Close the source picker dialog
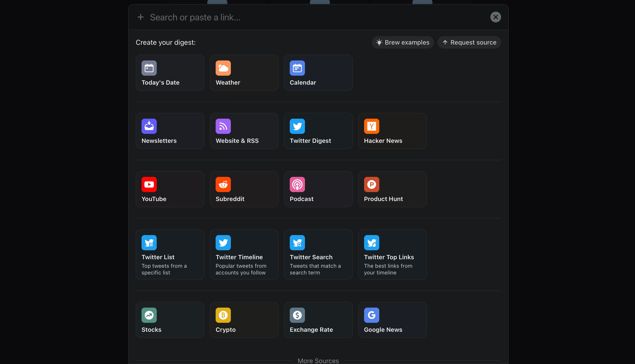The image size is (635, 364). pyautogui.click(x=496, y=17)
